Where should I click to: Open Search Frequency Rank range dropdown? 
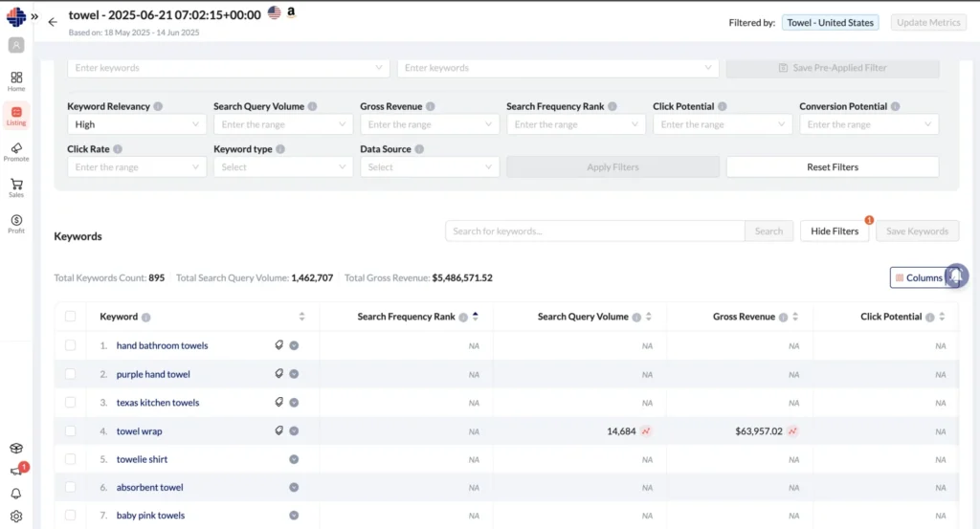pos(575,124)
